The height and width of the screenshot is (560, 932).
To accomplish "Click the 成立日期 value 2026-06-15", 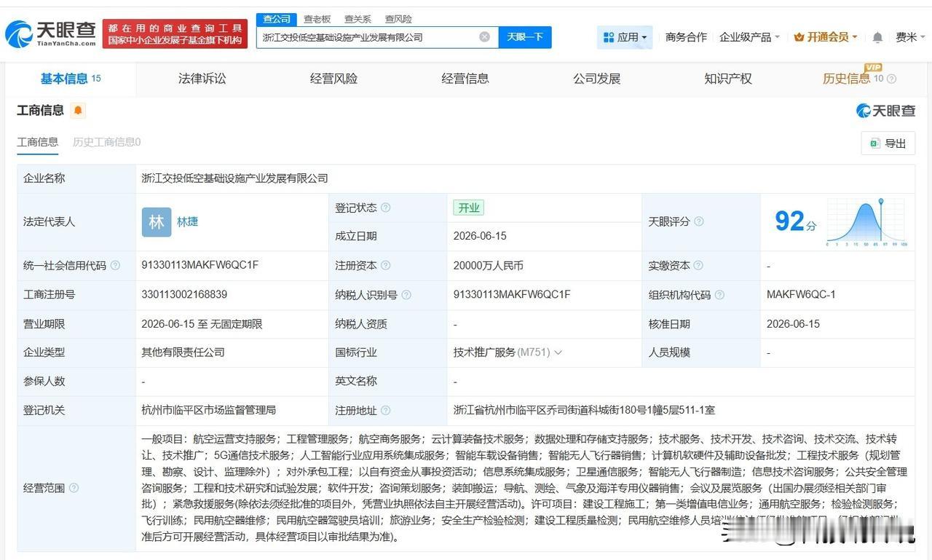I will [x=480, y=236].
